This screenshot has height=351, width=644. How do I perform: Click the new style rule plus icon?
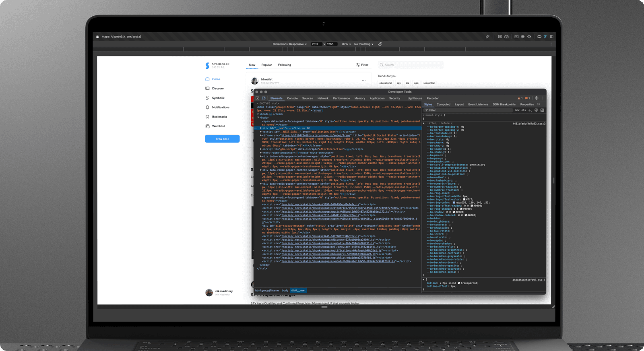pos(530,110)
